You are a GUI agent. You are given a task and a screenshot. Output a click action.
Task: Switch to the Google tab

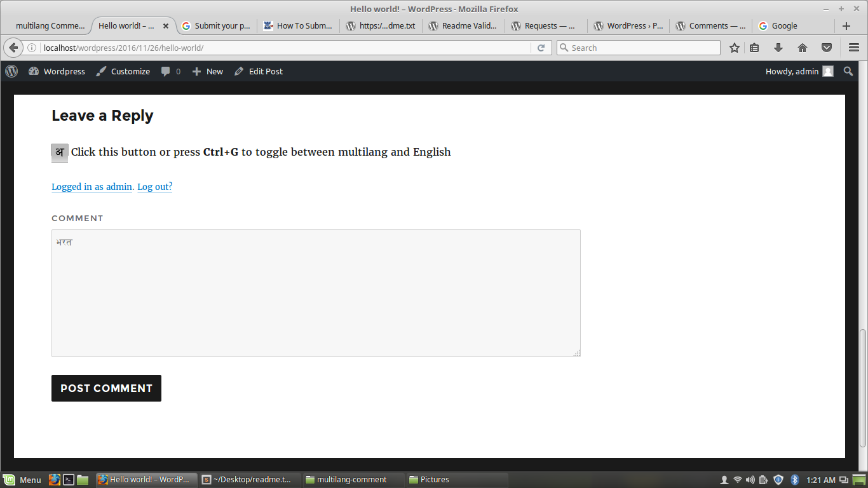click(x=794, y=26)
